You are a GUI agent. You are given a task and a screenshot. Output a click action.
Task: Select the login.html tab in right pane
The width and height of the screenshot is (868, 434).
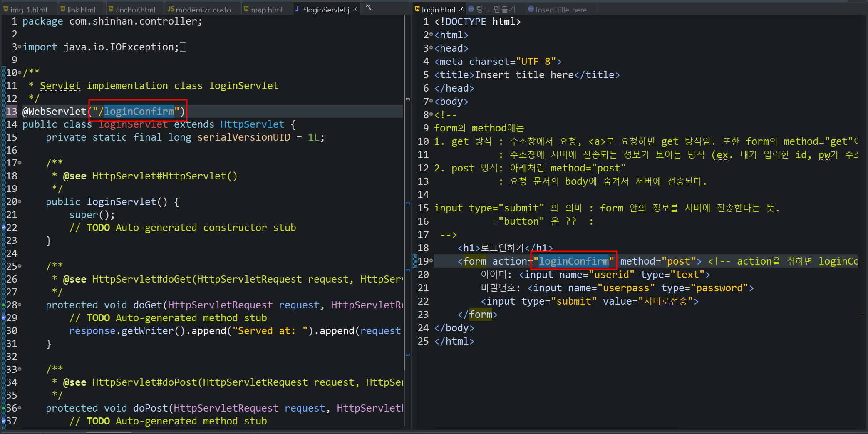[435, 10]
